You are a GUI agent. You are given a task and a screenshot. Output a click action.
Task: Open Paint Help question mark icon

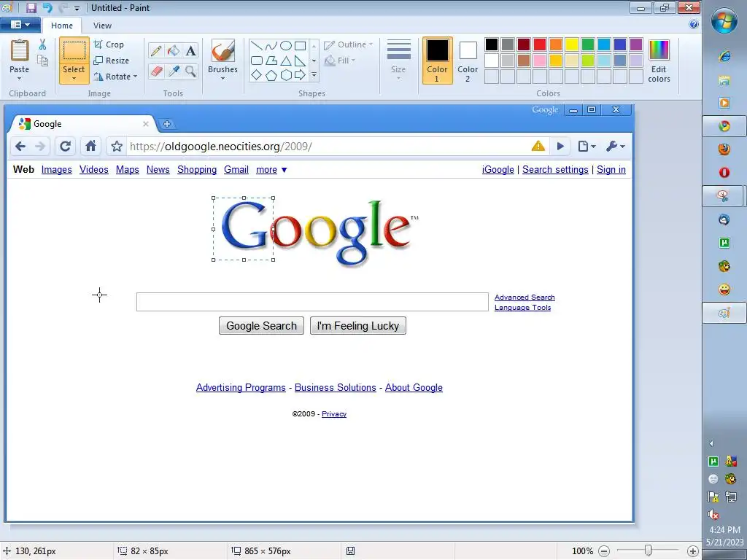tap(694, 24)
